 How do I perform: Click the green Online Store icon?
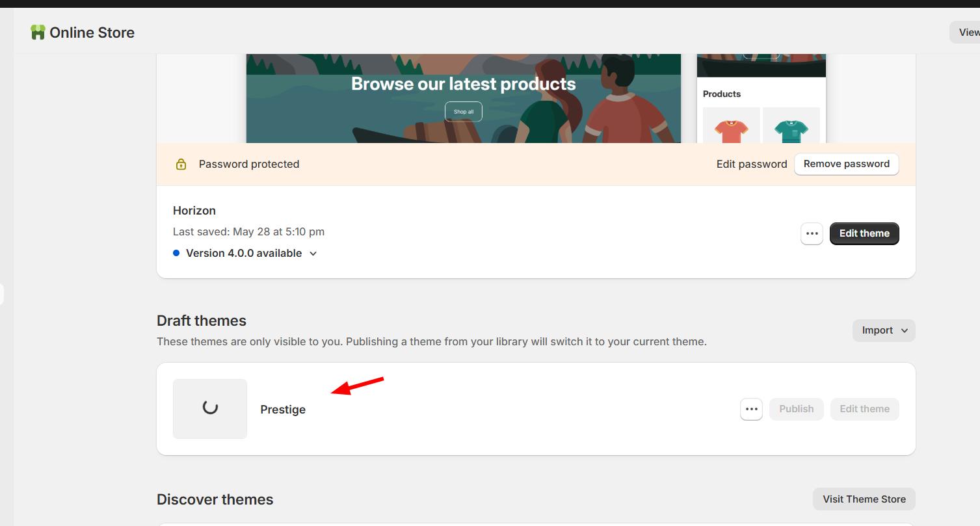coord(38,33)
